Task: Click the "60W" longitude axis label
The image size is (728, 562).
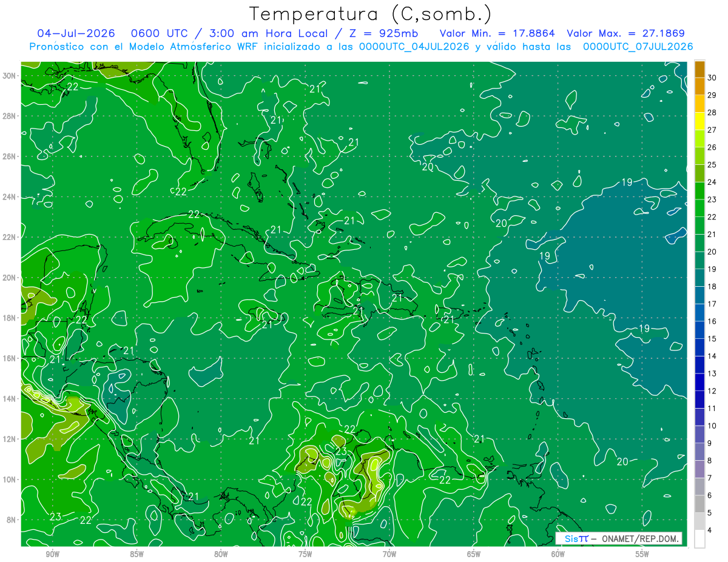Action: coord(558,554)
